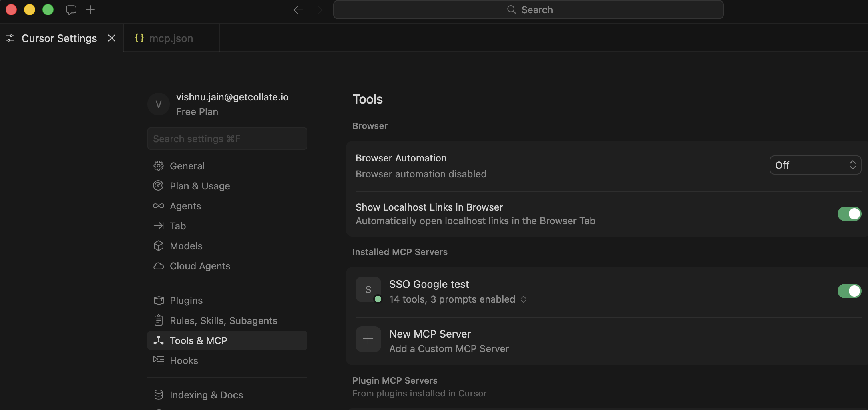Click the top Search bar

coord(528,10)
